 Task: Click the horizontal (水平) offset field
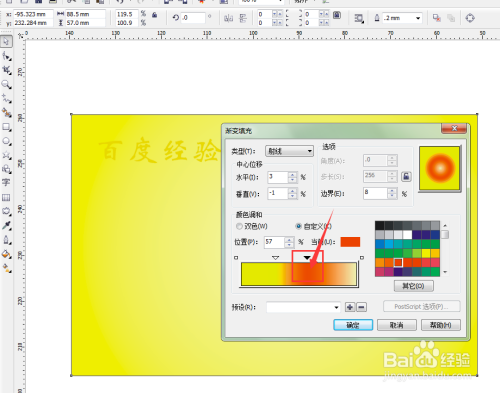pyautogui.click(x=277, y=177)
